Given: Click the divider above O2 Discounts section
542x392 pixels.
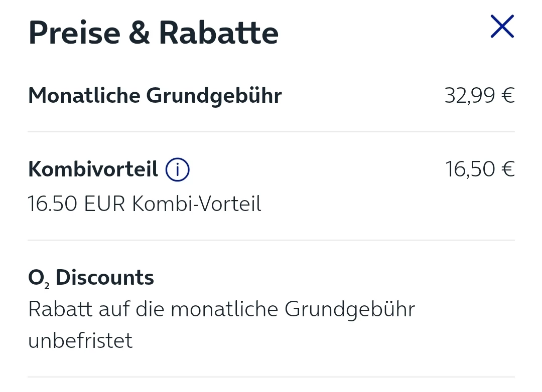Looking at the screenshot, I should click(x=271, y=240).
